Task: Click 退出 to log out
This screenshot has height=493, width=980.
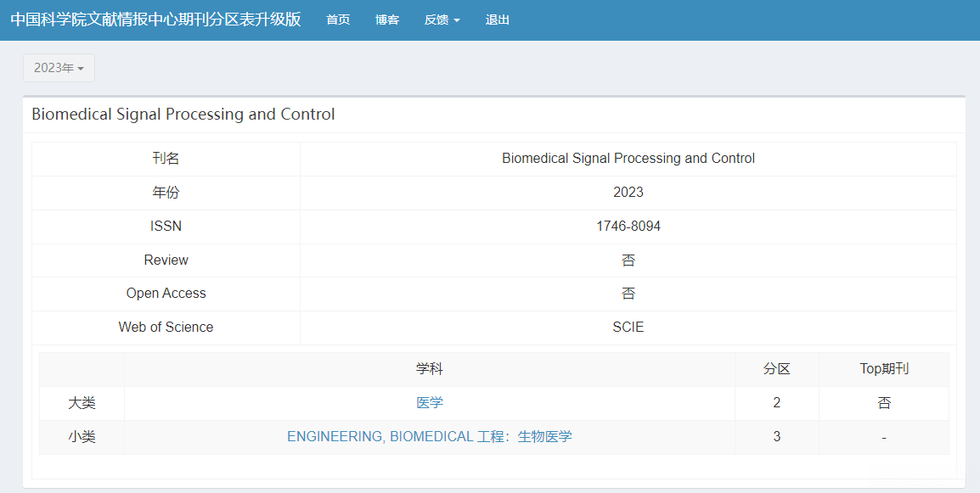Action: click(498, 20)
